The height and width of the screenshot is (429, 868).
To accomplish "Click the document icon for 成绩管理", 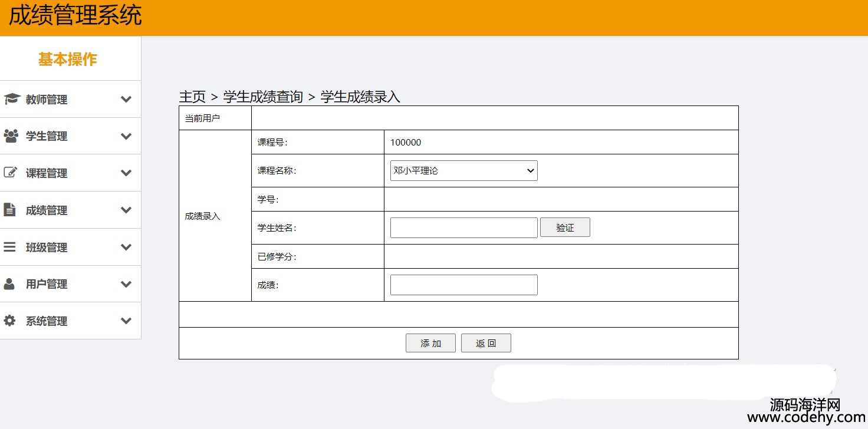I will click(x=10, y=210).
